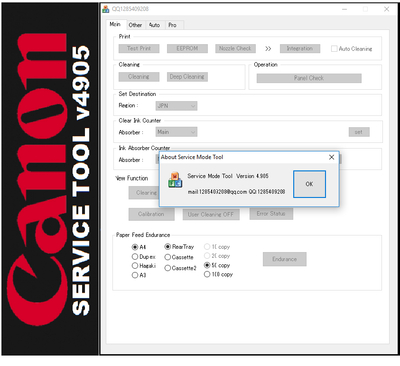Click the Panel Check button
The width and height of the screenshot is (400, 366).
tap(309, 78)
